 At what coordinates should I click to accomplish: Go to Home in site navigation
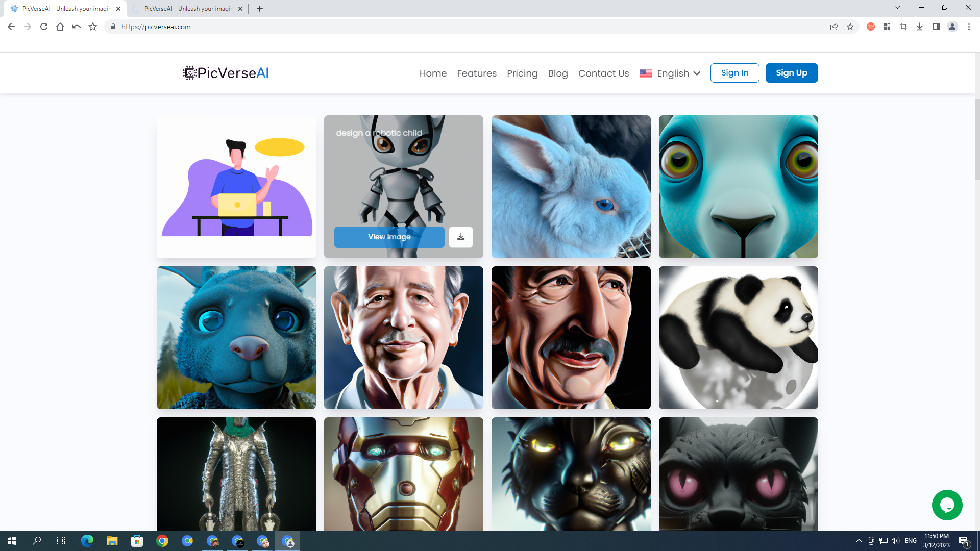[x=433, y=73]
